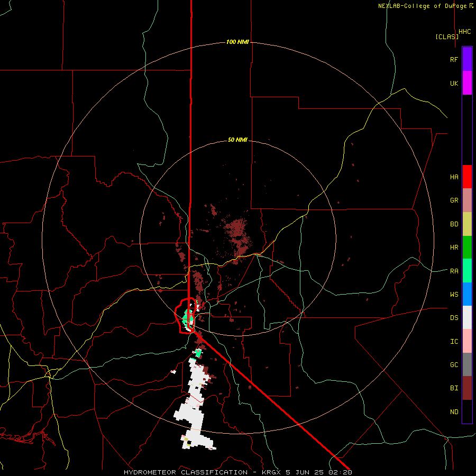The image size is (476, 476).
Task: Click the 50 NMI range ring label
Action: click(x=237, y=140)
